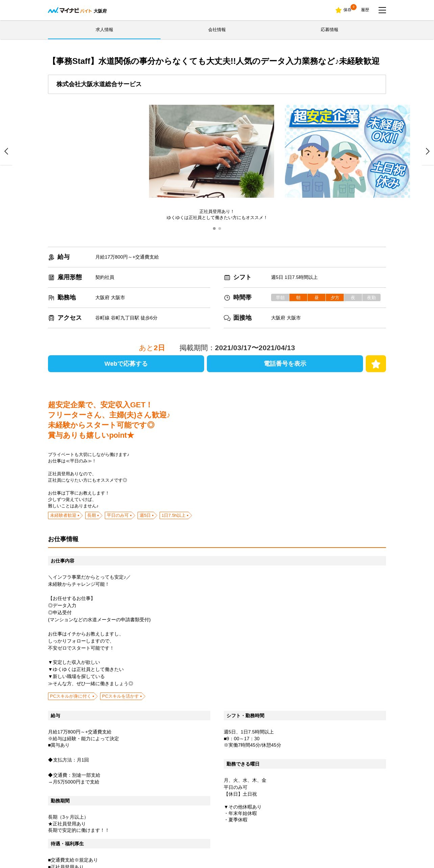Switch to the 会社情報 tab
The height and width of the screenshot is (868, 434).
[x=217, y=30]
